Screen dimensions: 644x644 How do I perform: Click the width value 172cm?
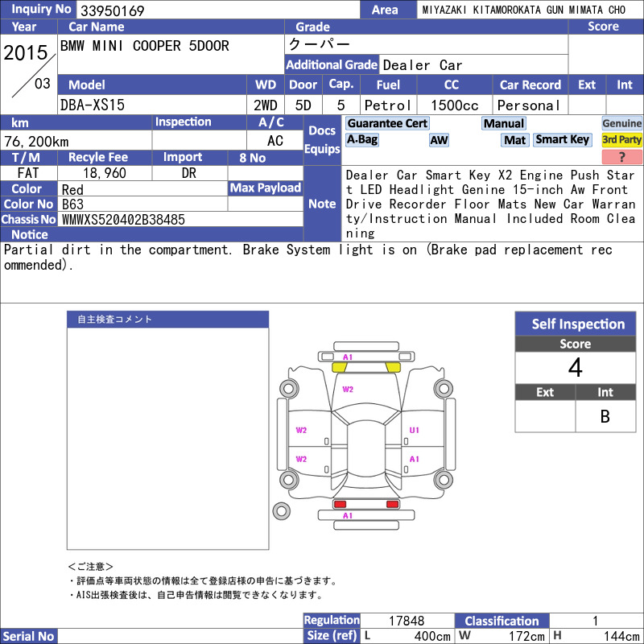pos(526,636)
